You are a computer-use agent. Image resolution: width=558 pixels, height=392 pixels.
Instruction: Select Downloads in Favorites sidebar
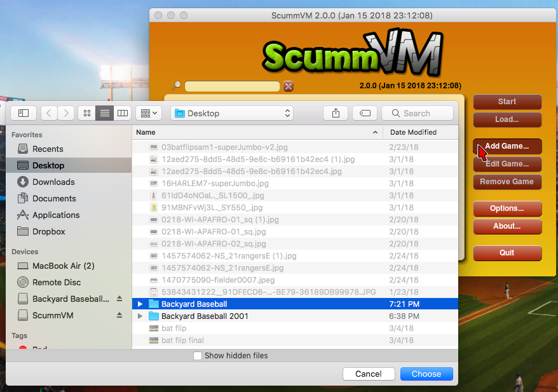pos(53,182)
